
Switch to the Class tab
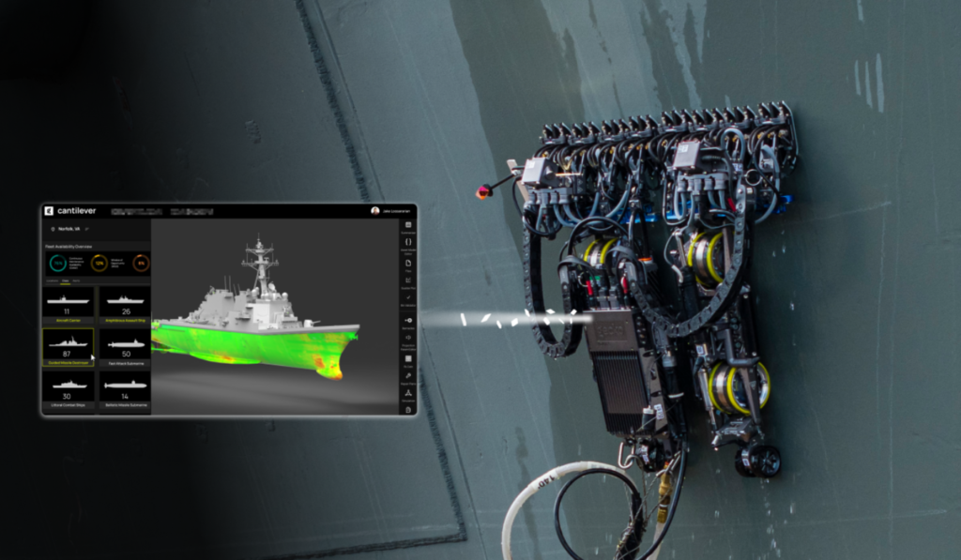(65, 280)
